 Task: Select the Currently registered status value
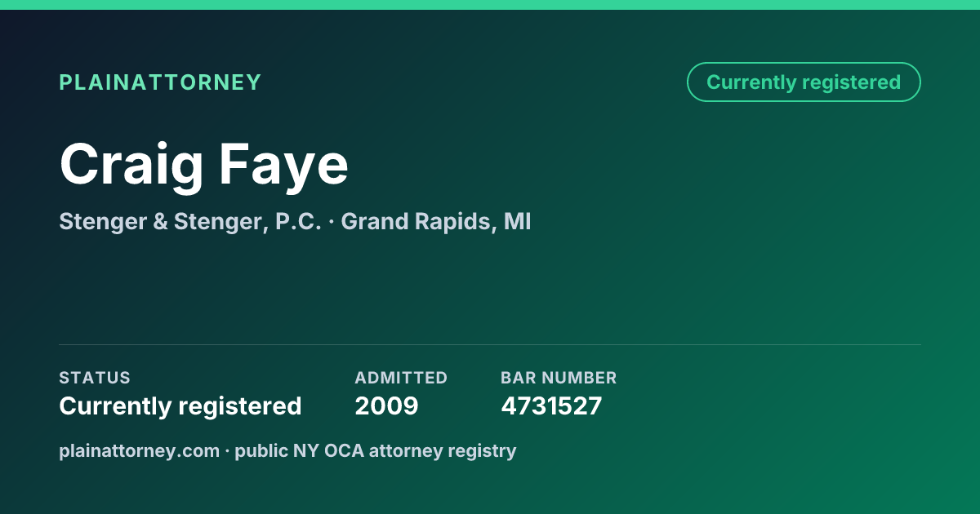[x=180, y=405]
